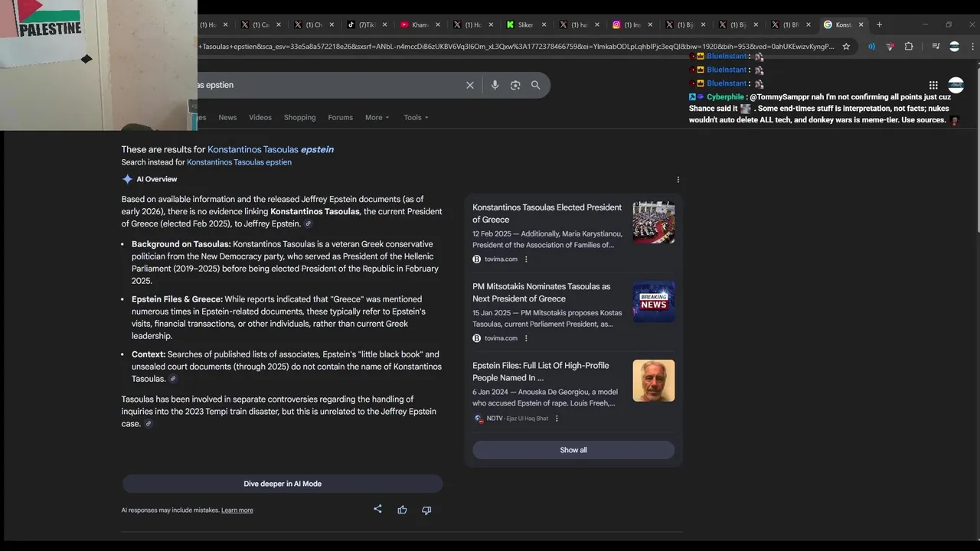Give thumbs up to AI Overview

402,510
